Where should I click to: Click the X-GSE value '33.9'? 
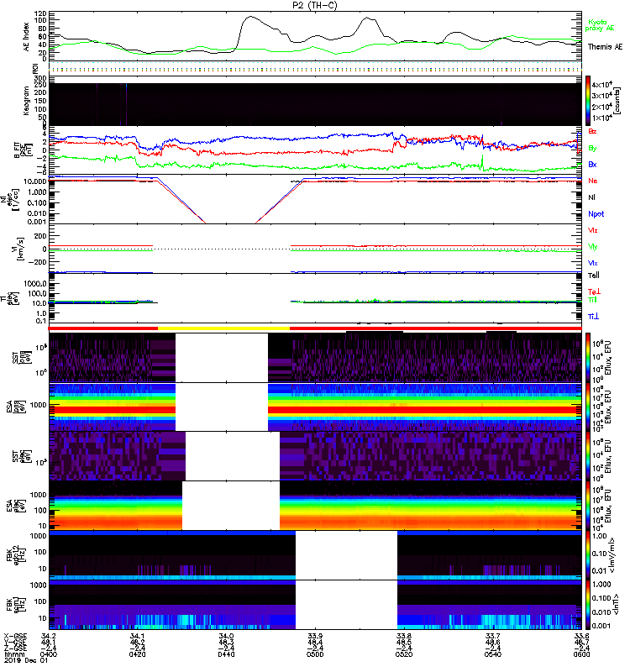[x=315, y=636]
